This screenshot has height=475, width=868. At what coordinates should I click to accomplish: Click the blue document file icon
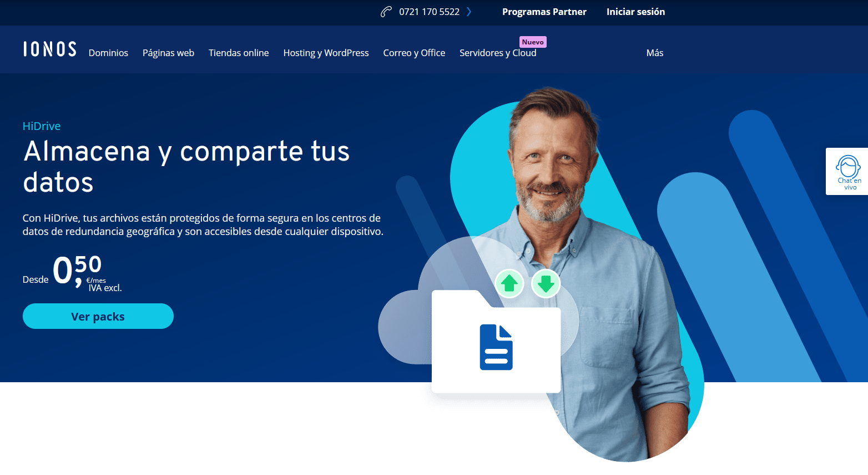[x=496, y=347]
